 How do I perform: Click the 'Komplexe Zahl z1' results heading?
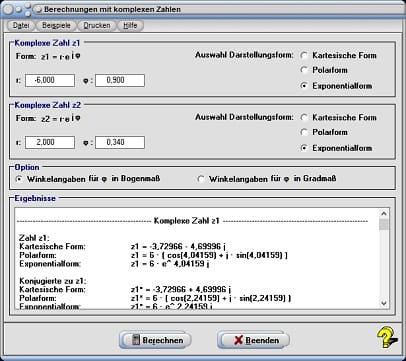click(186, 221)
